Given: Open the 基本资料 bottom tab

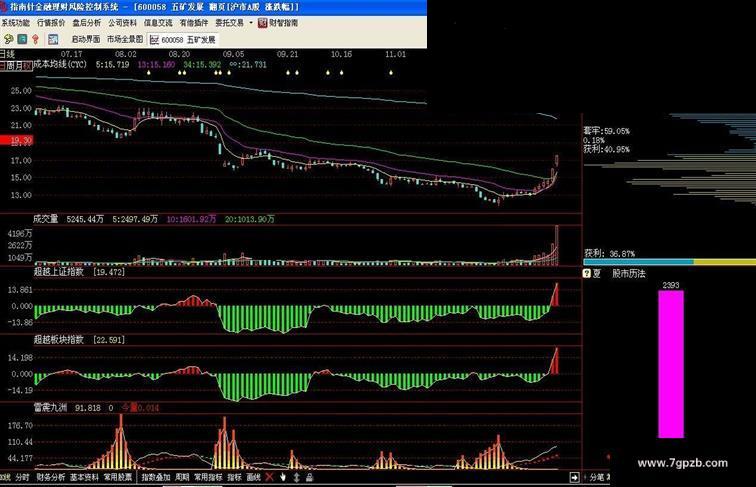Looking at the screenshot, I should pos(84,477).
